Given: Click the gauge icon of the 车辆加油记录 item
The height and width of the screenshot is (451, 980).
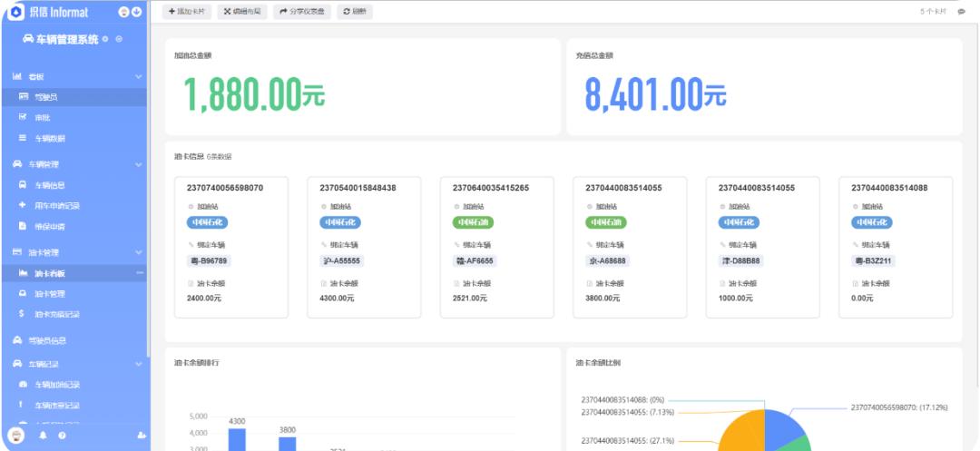Looking at the screenshot, I should click(x=23, y=384).
